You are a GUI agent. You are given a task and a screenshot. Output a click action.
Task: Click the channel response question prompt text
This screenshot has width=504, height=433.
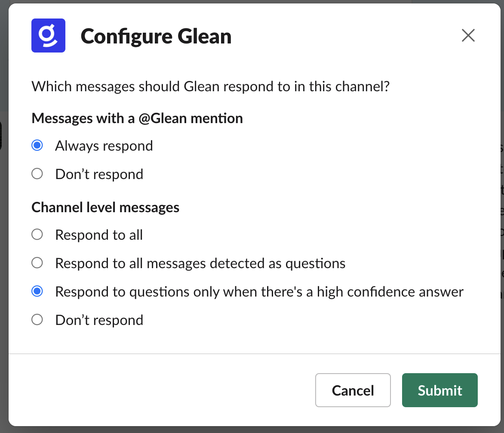click(210, 87)
